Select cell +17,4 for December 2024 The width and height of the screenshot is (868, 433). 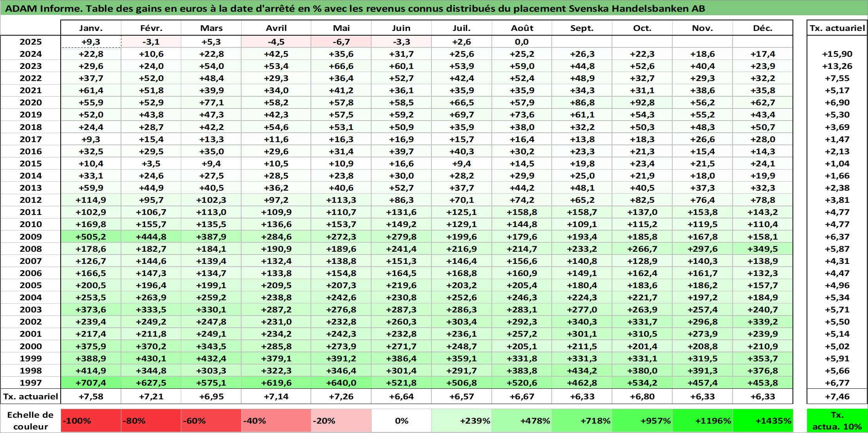(763, 54)
